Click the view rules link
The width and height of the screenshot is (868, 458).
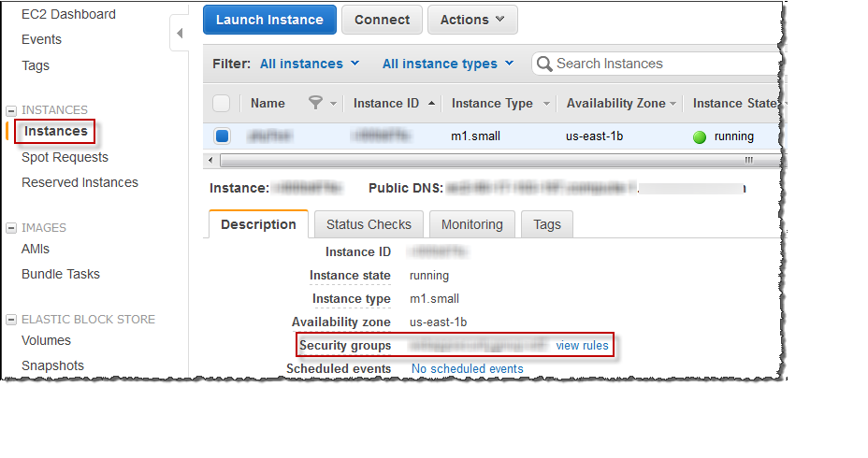point(582,346)
